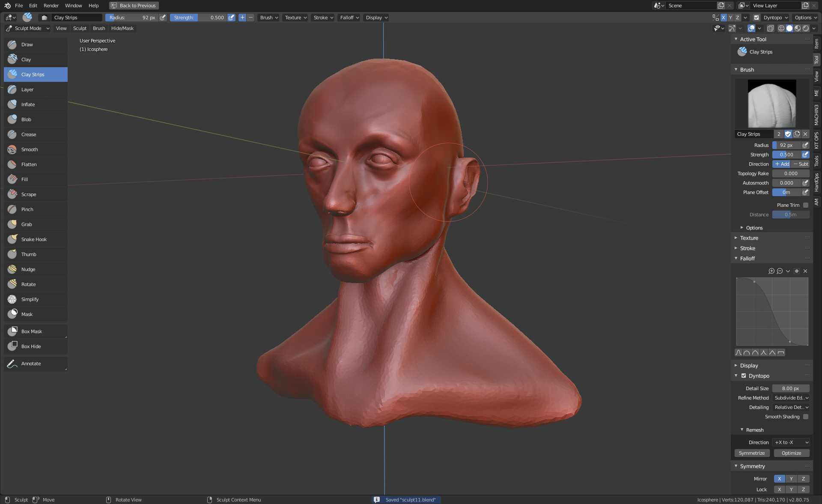Screen dimensions: 822x504
Task: Select the Crease brush tool
Action: pyautogui.click(x=29, y=134)
